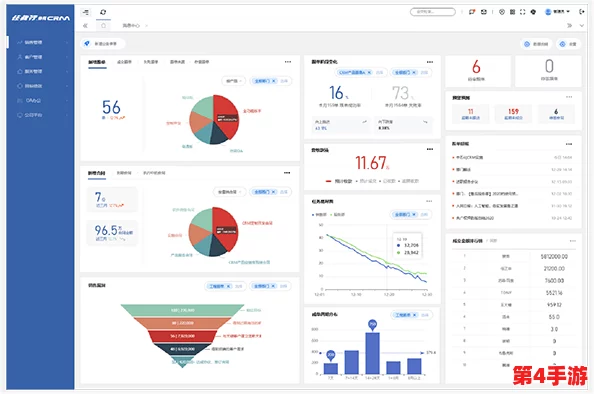Click the upward trend icon under 16

tap(364, 122)
